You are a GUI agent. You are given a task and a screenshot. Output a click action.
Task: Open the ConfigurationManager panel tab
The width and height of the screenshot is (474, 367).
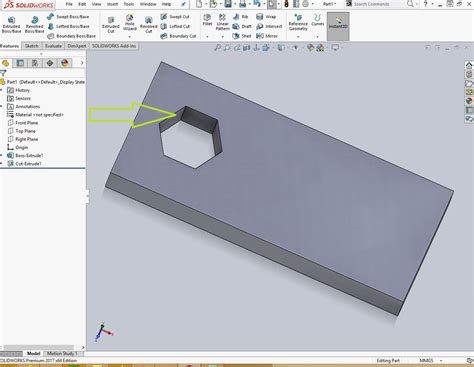[35, 63]
